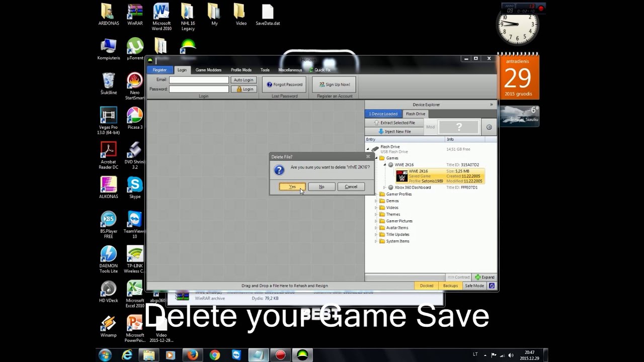Open the Profile Mods tab
This screenshot has width=644, height=362.
tap(241, 70)
